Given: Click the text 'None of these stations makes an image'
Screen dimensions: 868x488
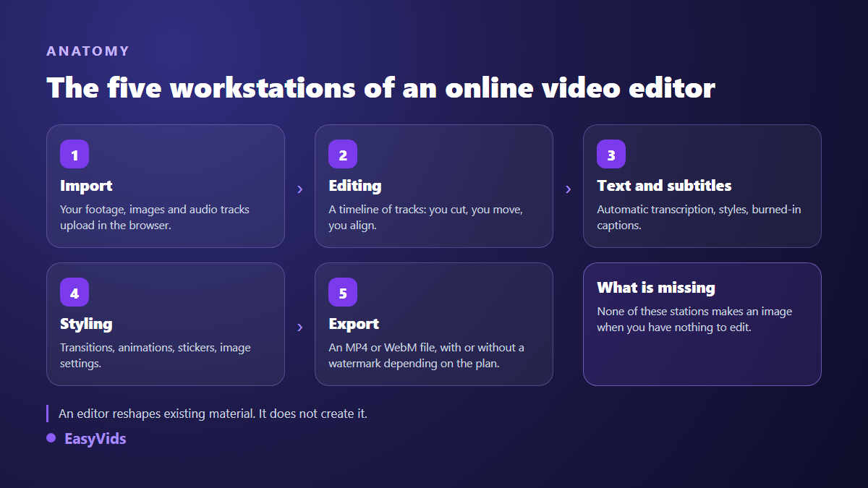Looking at the screenshot, I should click(x=694, y=312).
